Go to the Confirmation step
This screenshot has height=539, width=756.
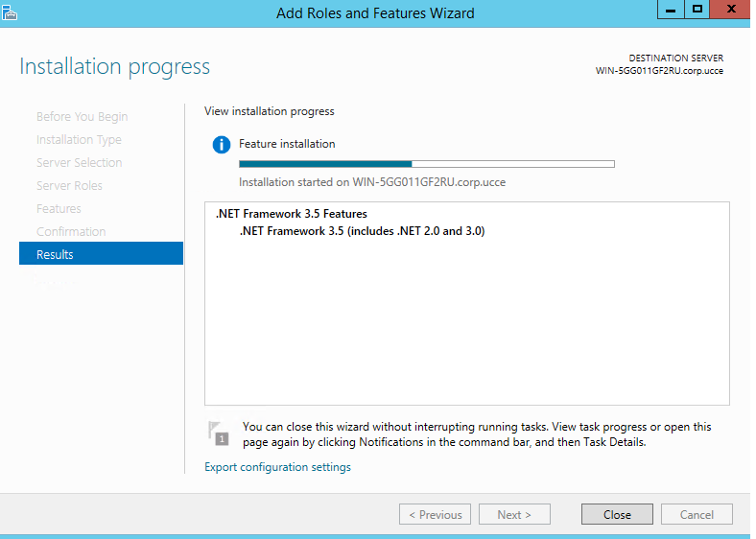pyautogui.click(x=71, y=231)
